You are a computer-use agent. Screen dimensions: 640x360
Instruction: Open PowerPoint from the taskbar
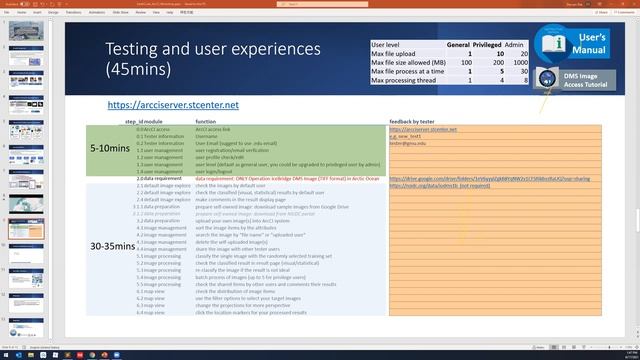(x=104, y=355)
